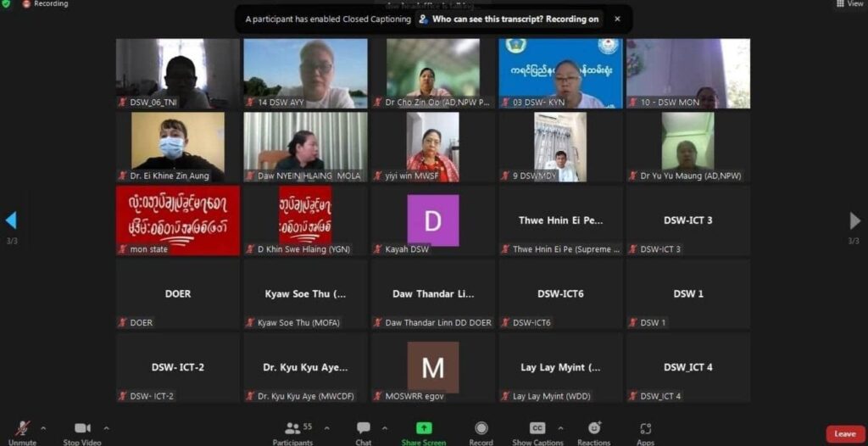Viewport: 868px width, 446px height.
Task: Expand the audio options arrow beside Unmute
Action: pos(43,427)
